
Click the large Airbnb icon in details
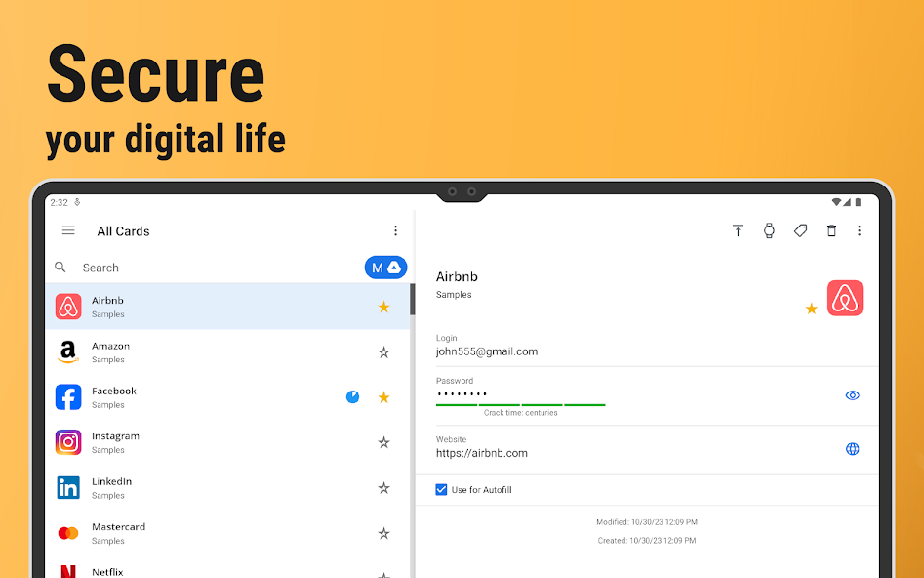pos(845,298)
